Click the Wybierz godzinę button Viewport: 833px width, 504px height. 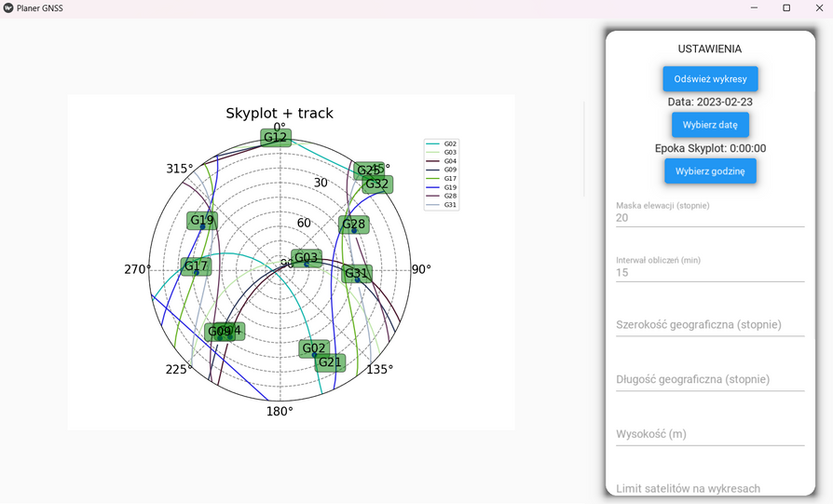click(x=710, y=171)
